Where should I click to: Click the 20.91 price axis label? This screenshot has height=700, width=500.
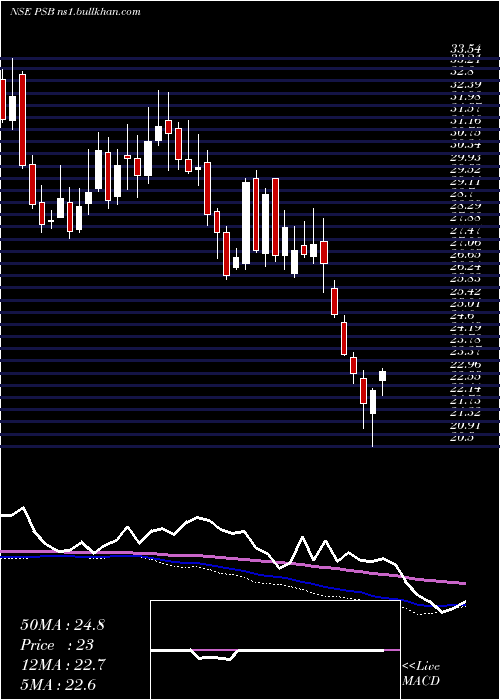[x=465, y=426]
